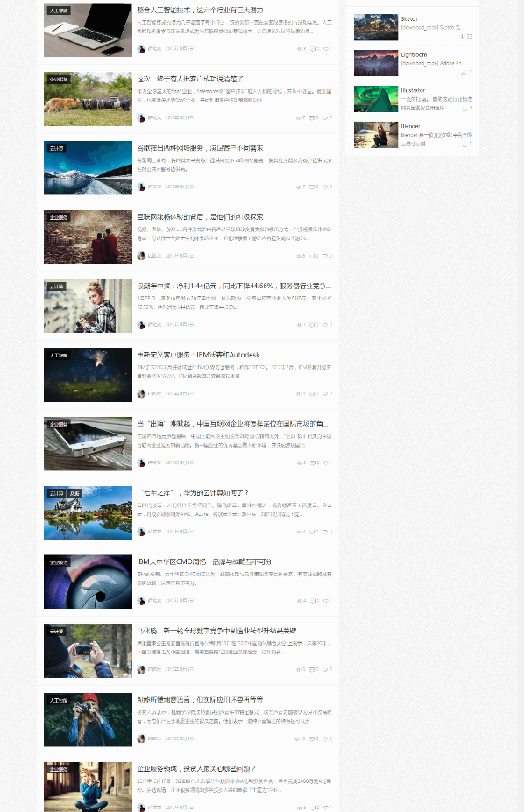This screenshot has width=525, height=812.
Task: Click the camera lens aperture thumbnail
Action: point(88,582)
